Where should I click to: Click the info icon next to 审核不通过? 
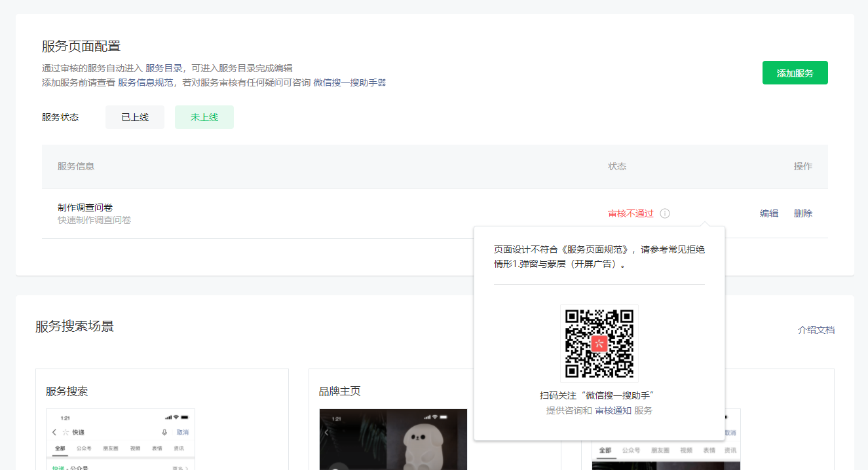click(665, 213)
